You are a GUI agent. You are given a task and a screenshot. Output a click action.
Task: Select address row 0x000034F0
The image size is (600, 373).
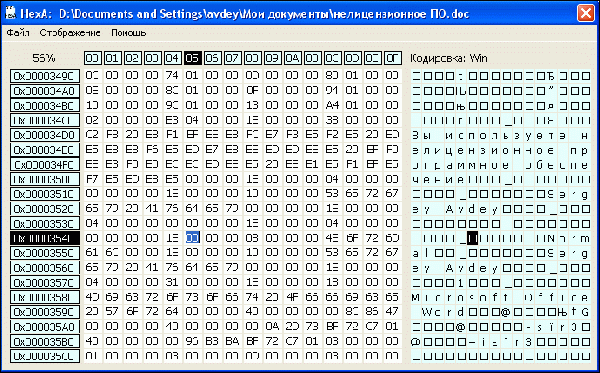pos(45,165)
